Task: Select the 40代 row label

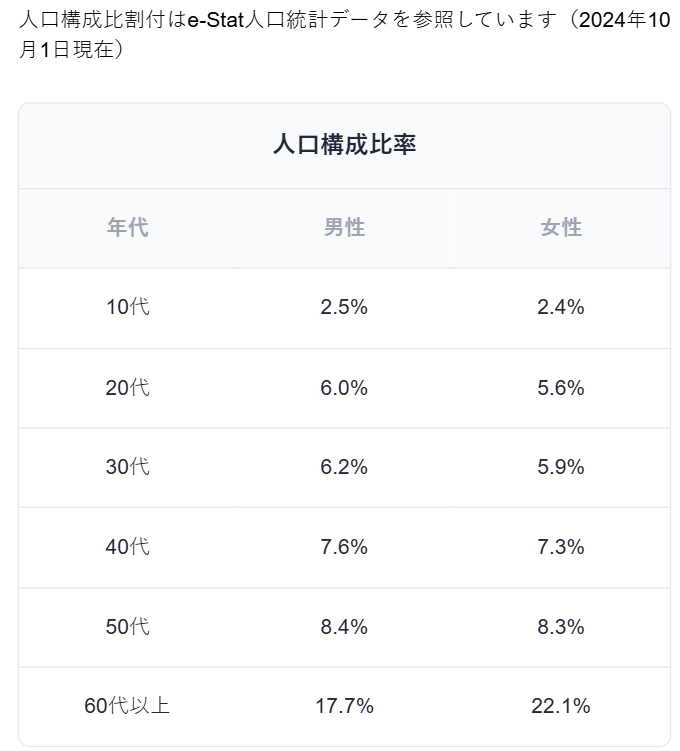Action: 127,547
